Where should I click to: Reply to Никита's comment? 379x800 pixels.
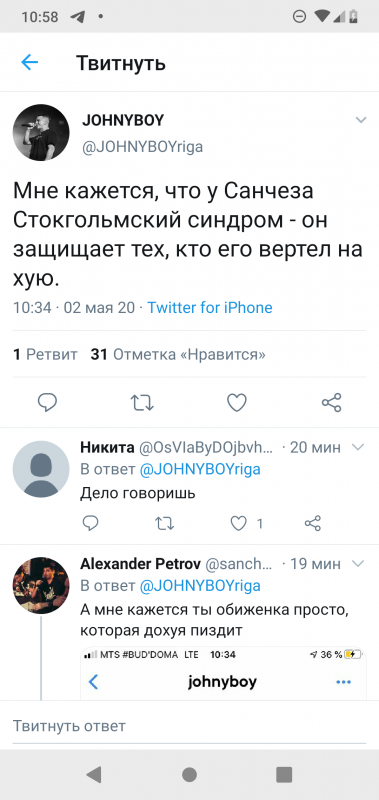(90, 523)
